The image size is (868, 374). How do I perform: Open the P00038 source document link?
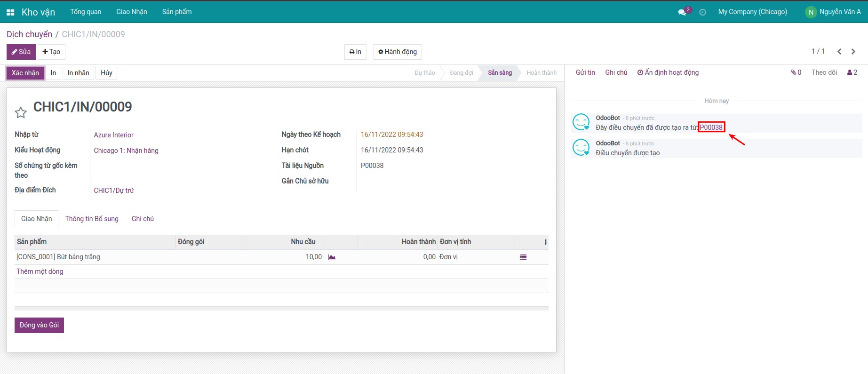(711, 127)
